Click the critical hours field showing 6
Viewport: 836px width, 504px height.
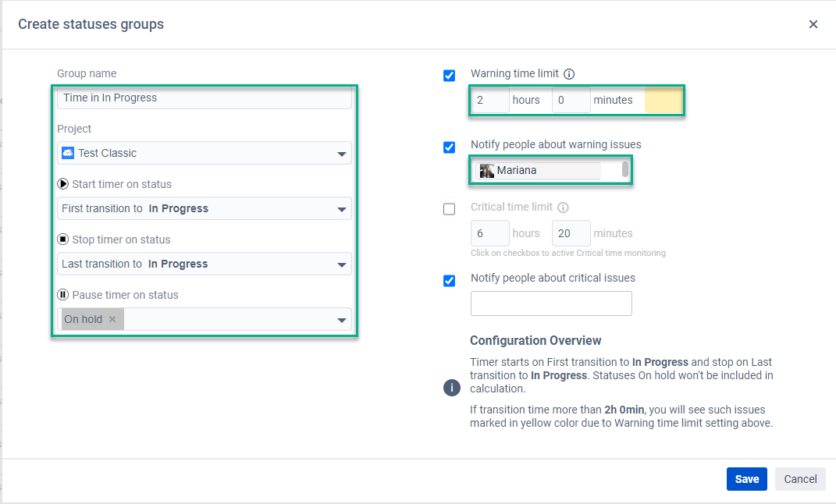pyautogui.click(x=490, y=233)
